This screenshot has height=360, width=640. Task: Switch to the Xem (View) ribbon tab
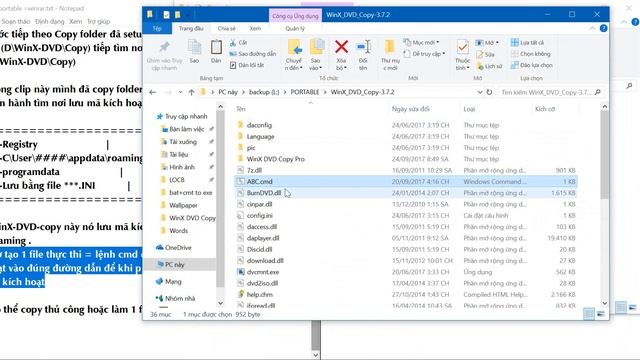[x=256, y=29]
